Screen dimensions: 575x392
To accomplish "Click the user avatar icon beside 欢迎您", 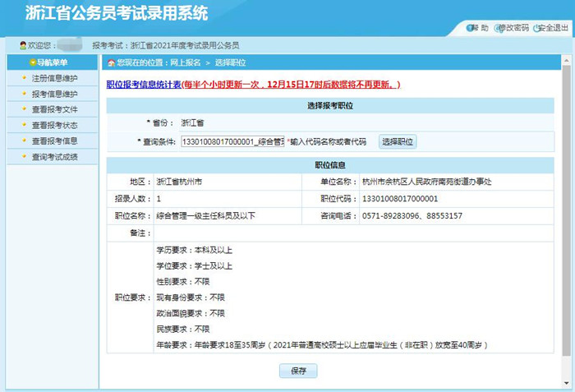I will click(x=24, y=45).
